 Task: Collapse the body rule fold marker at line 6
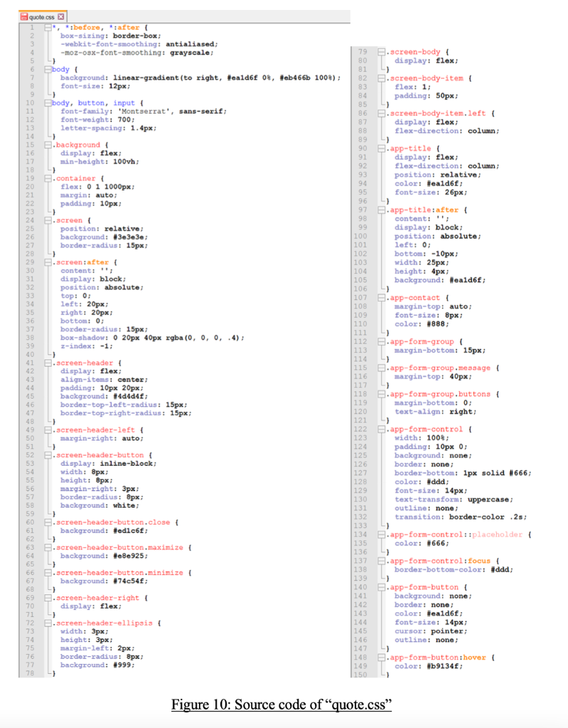coord(48,69)
